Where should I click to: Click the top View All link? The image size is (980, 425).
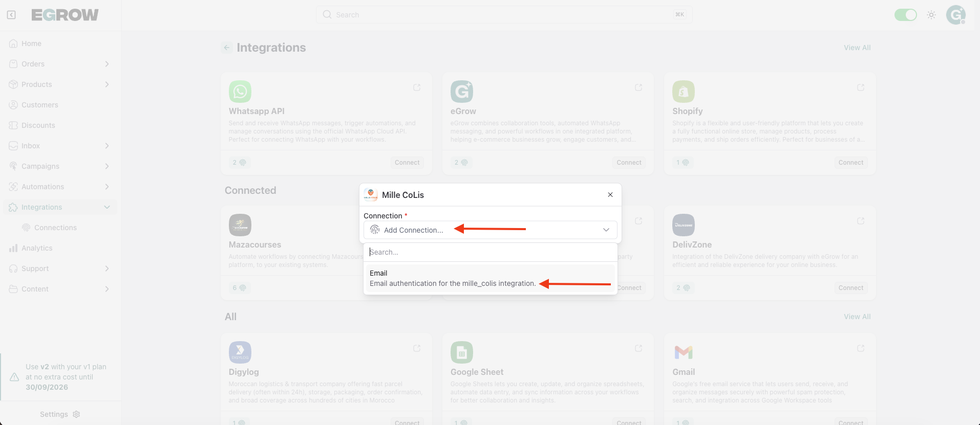[x=857, y=48]
